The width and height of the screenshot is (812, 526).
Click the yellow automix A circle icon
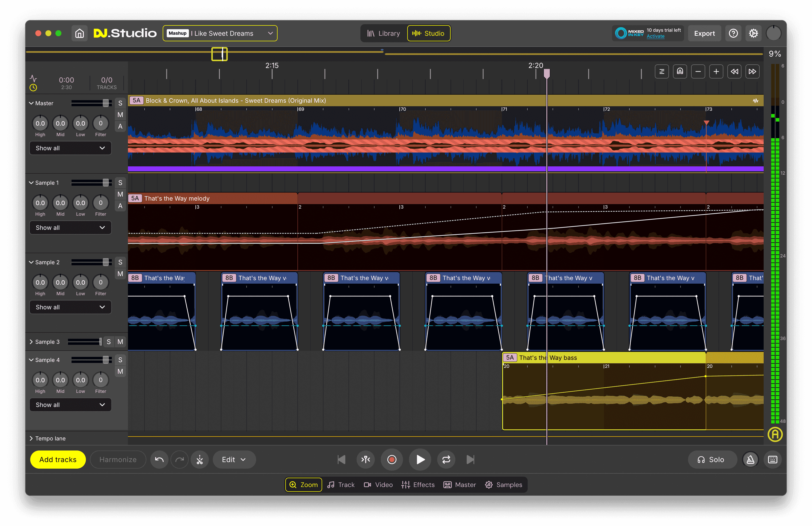[775, 434]
